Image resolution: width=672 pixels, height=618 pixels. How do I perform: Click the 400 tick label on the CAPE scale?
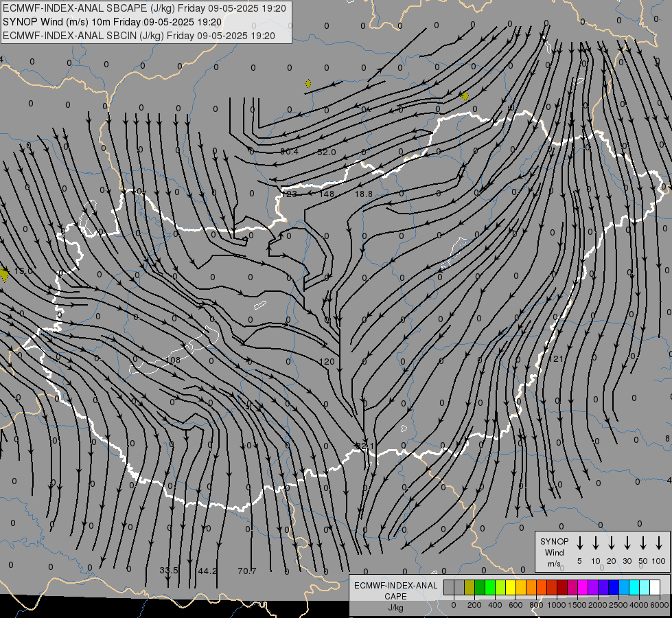coord(495,605)
